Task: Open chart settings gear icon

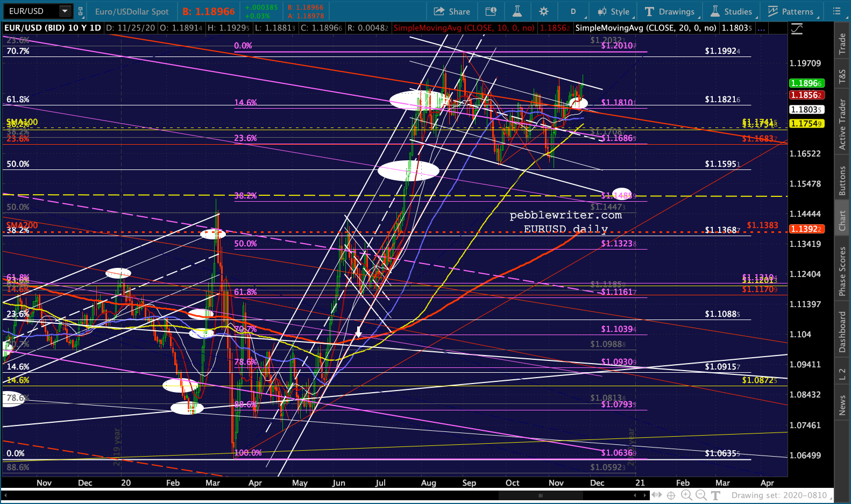Action: pos(544,11)
